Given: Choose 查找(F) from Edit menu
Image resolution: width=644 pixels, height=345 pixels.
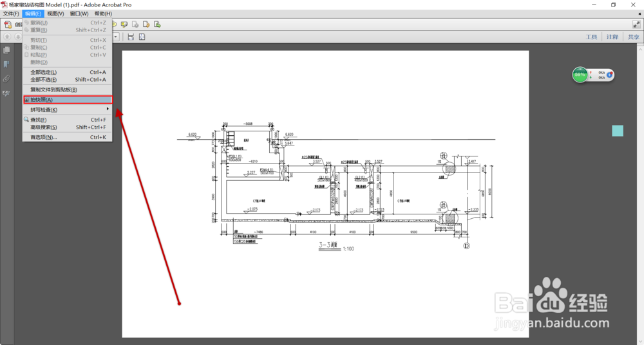Looking at the screenshot, I should coord(68,120).
